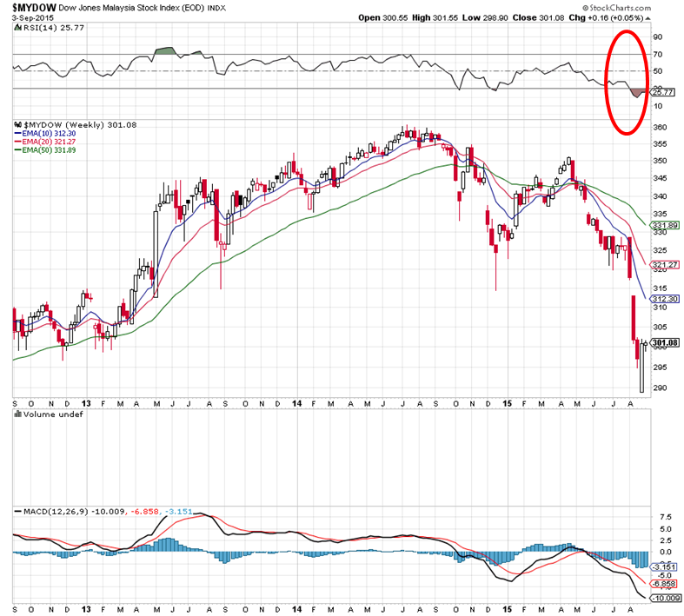Click the RSI(14) legend line icon
684x616 pixels.
coord(17,29)
